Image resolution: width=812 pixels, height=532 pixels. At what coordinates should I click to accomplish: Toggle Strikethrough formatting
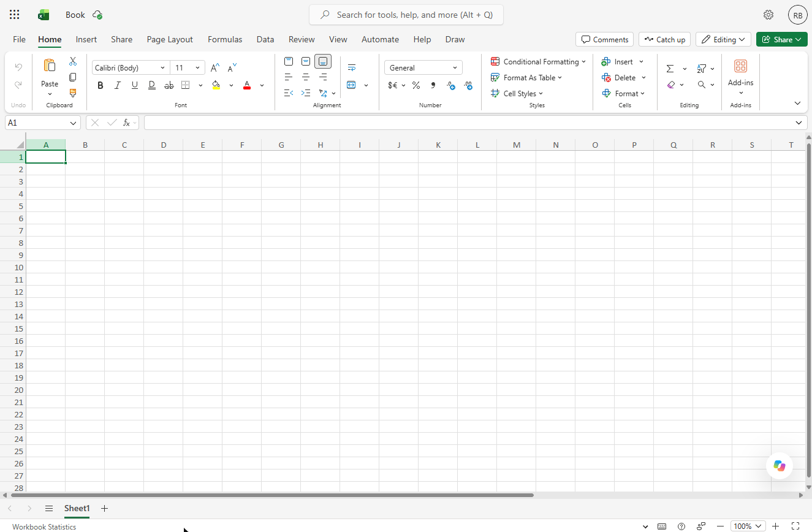[169, 85]
